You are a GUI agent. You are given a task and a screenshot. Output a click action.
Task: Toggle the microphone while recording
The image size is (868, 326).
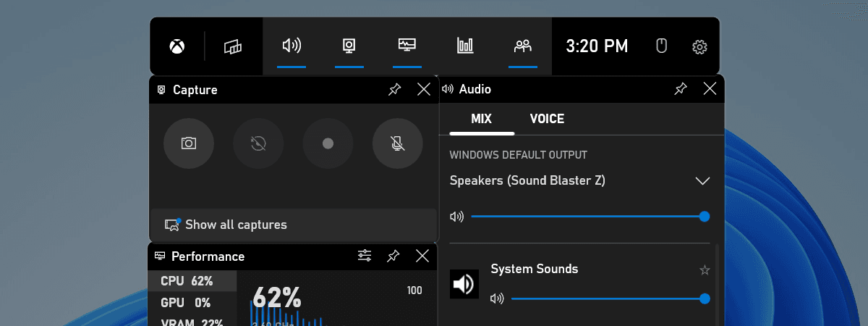click(397, 143)
